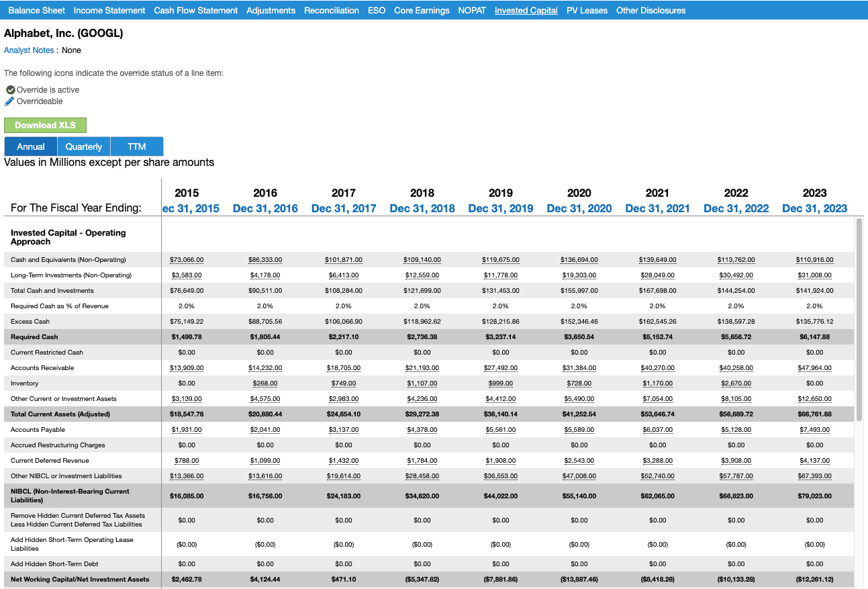The height and width of the screenshot is (589, 868).
Task: Click the Accrued Restructuring Charges row label
Action: (x=59, y=445)
